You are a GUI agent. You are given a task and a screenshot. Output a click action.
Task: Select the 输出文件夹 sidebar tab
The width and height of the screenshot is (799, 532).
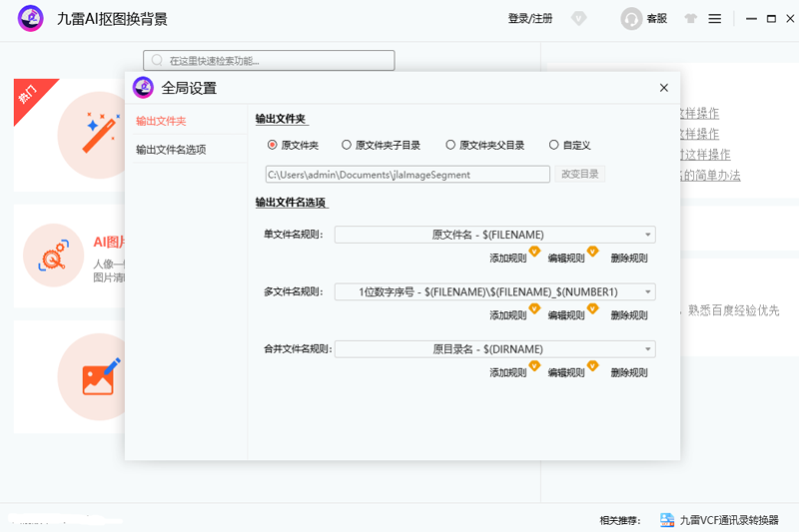click(161, 121)
